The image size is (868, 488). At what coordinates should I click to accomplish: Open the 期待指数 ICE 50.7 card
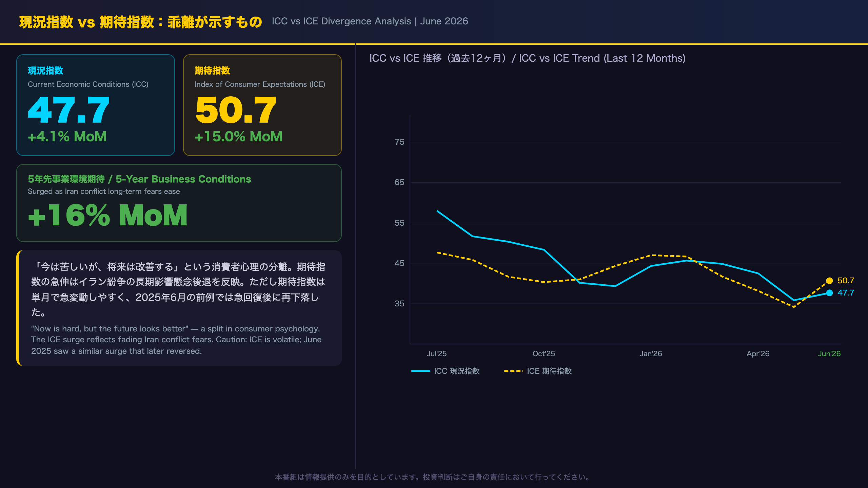(262, 105)
